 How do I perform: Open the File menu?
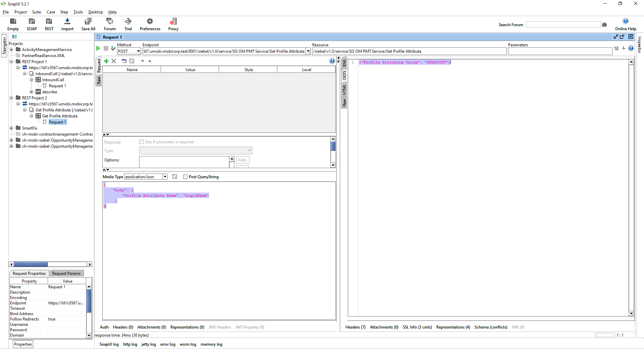[6, 12]
